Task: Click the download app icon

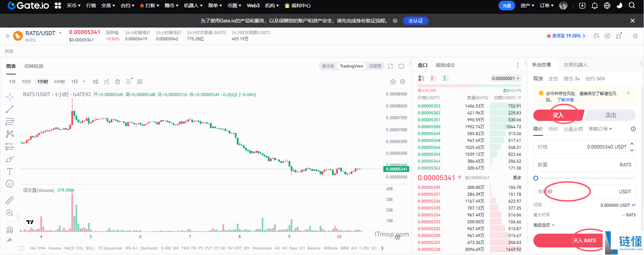Action: pyautogui.click(x=582, y=6)
